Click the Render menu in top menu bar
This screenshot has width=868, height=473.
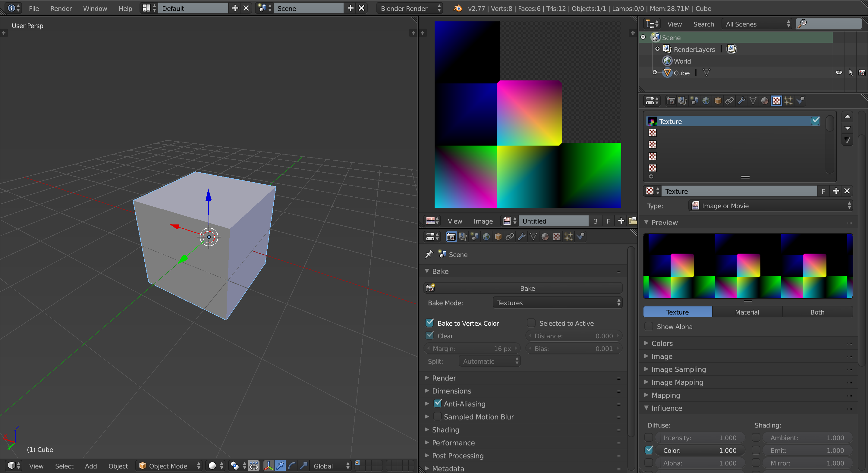60,8
